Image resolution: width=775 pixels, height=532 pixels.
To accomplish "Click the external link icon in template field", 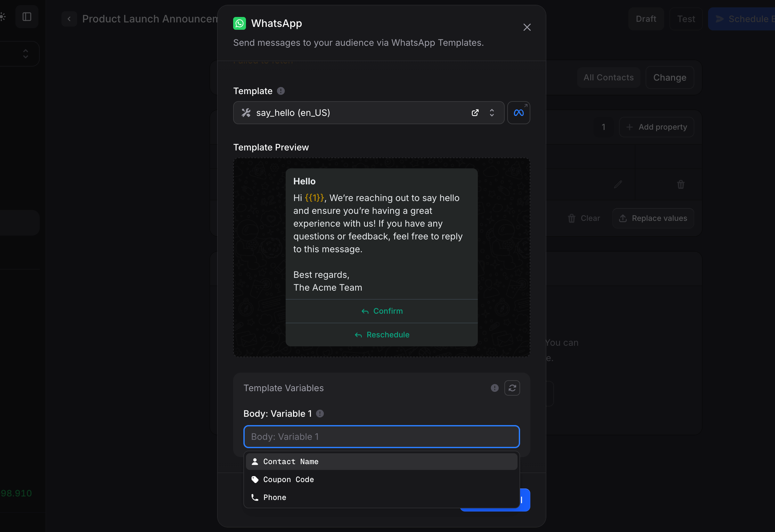I will click(475, 113).
